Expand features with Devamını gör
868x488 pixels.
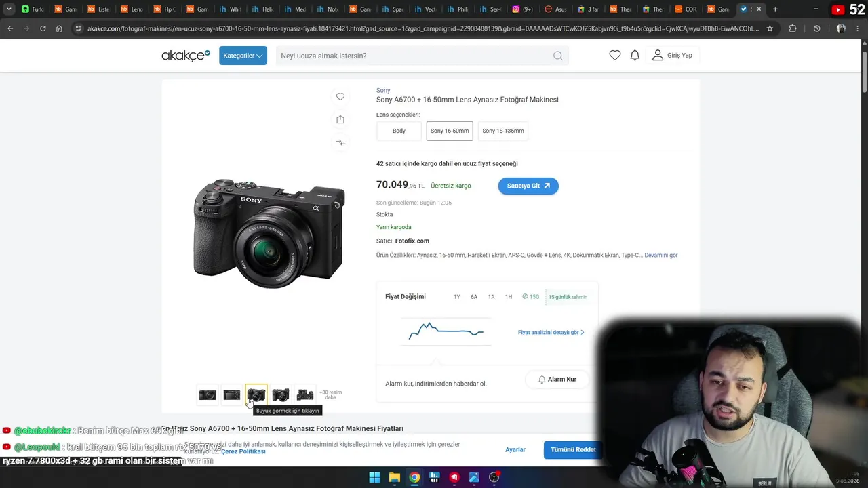click(x=661, y=256)
